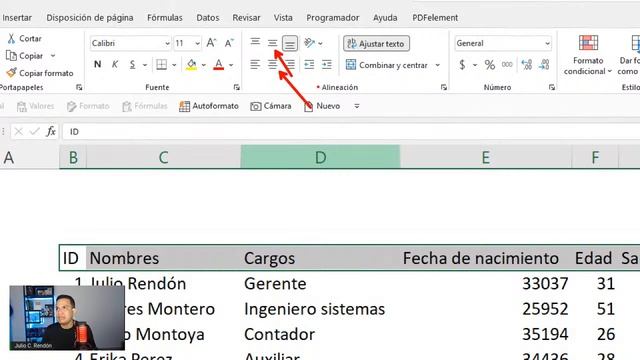Apply the accounting number format ($)
The height and width of the screenshot is (360, 640).
462,64
